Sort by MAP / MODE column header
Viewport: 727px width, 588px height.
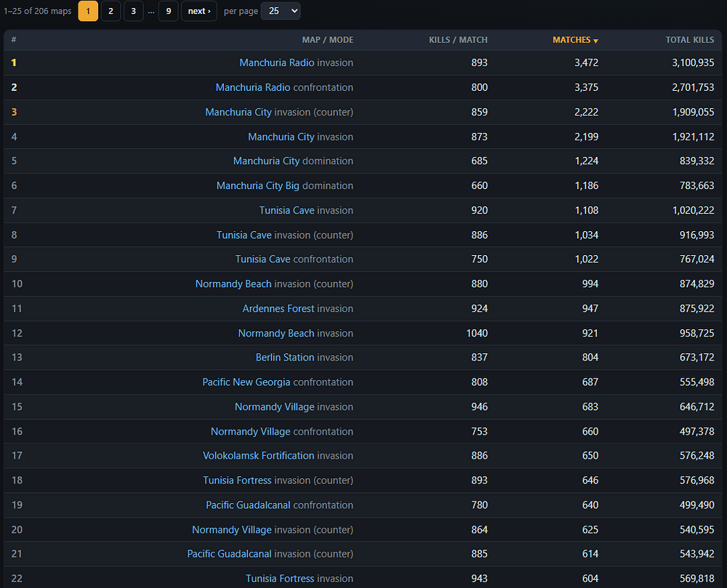(327, 40)
